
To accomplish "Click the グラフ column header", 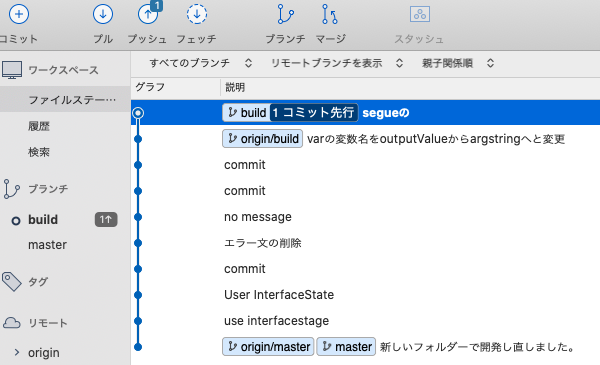I will [150, 87].
